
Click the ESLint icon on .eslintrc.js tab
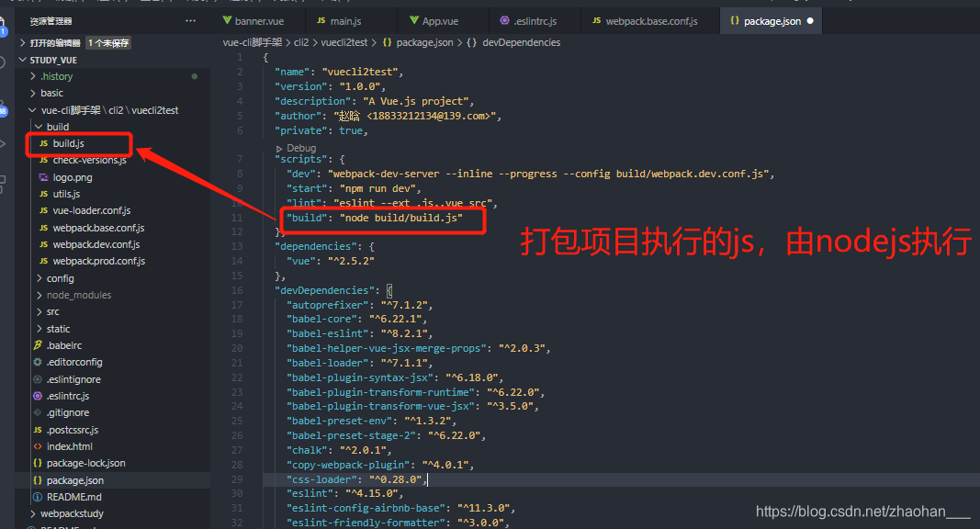504,20
